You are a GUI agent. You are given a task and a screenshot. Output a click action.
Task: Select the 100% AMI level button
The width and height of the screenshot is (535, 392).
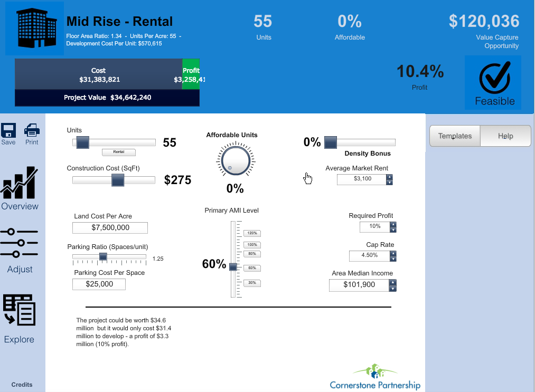click(252, 245)
